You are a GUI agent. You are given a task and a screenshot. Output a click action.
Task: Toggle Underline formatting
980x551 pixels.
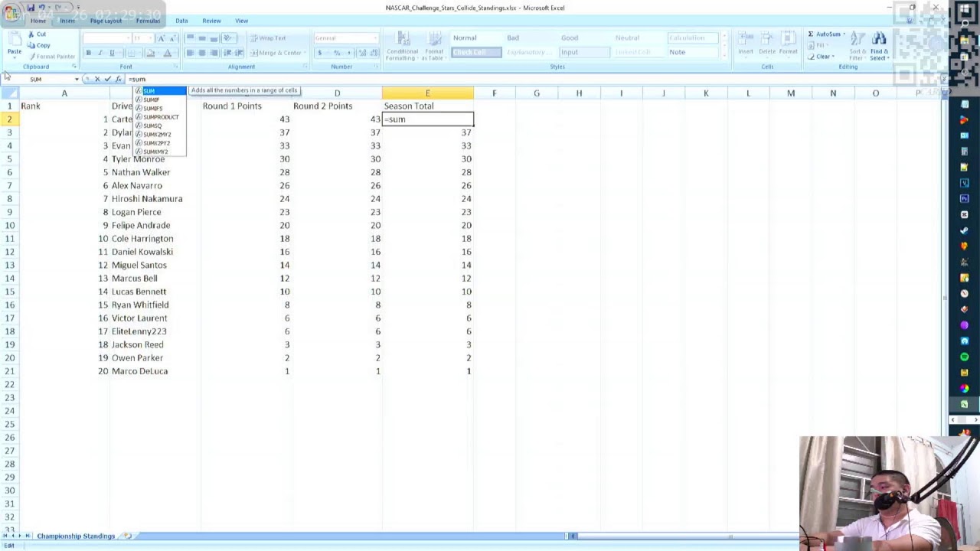pos(112,53)
